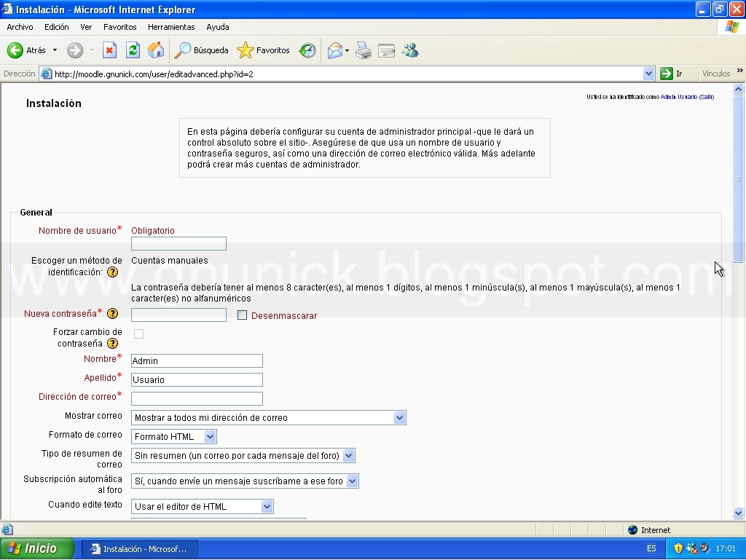Click the Atrás back arrow icon
This screenshot has width=746, height=560.
[15, 50]
